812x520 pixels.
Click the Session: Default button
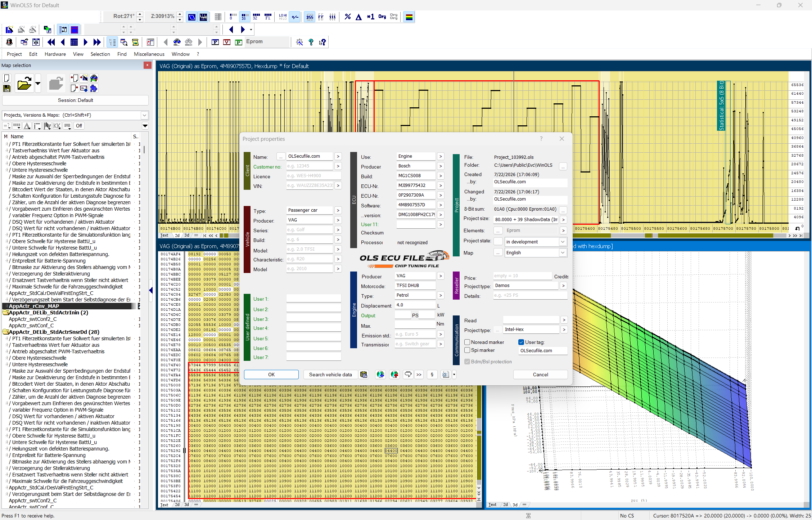coord(76,100)
